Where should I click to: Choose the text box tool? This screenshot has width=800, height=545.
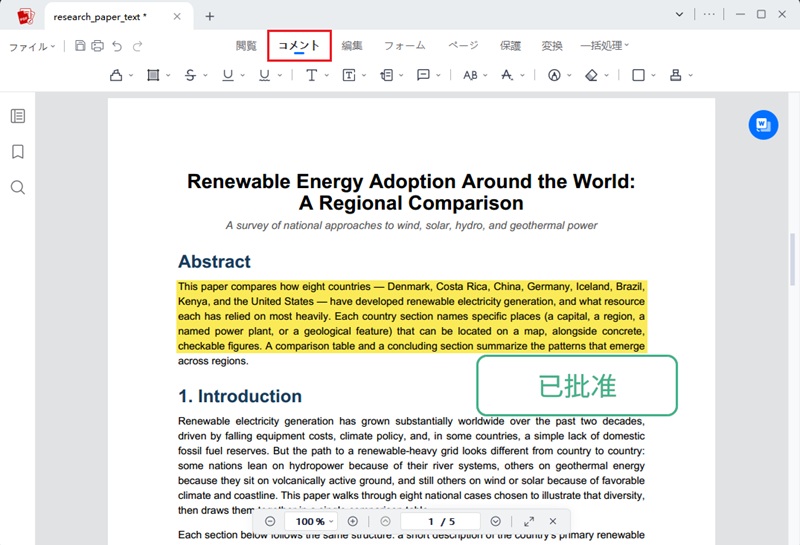click(349, 75)
